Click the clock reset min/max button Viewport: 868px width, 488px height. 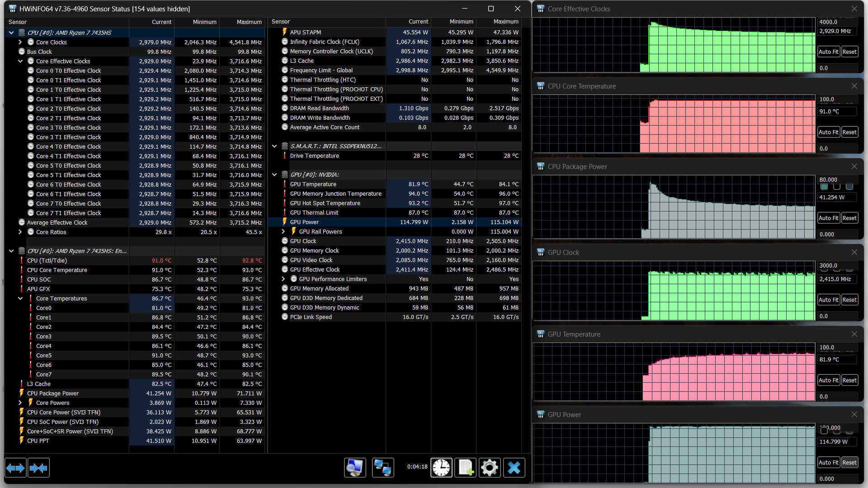click(441, 468)
